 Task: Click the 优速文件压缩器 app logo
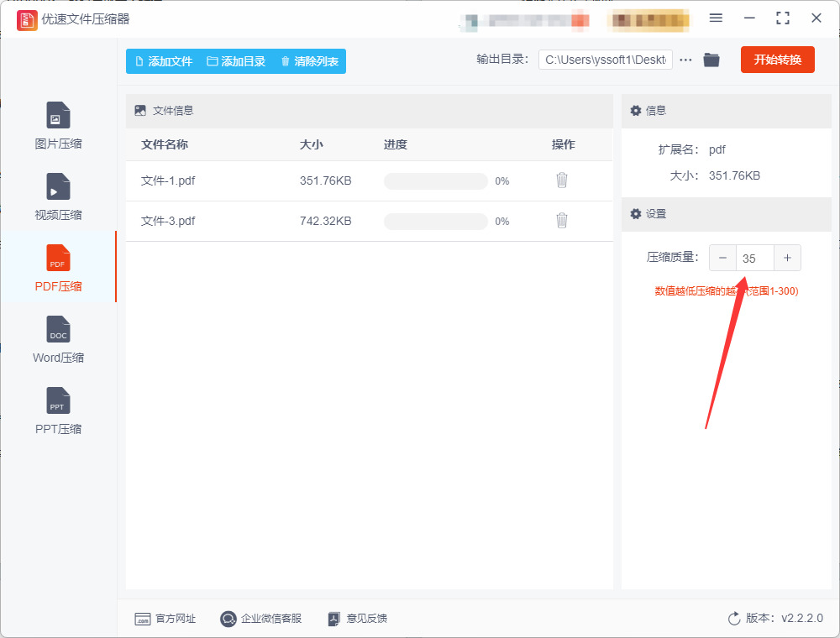point(27,20)
